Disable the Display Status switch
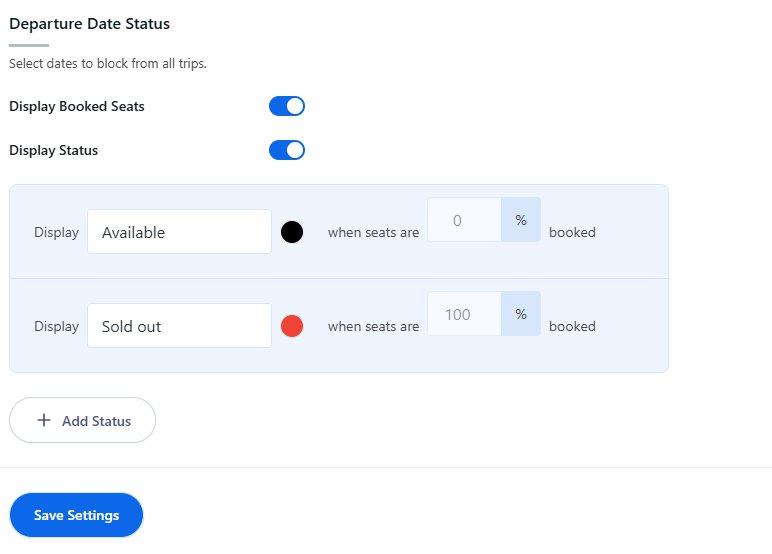772x554 pixels. (x=286, y=150)
